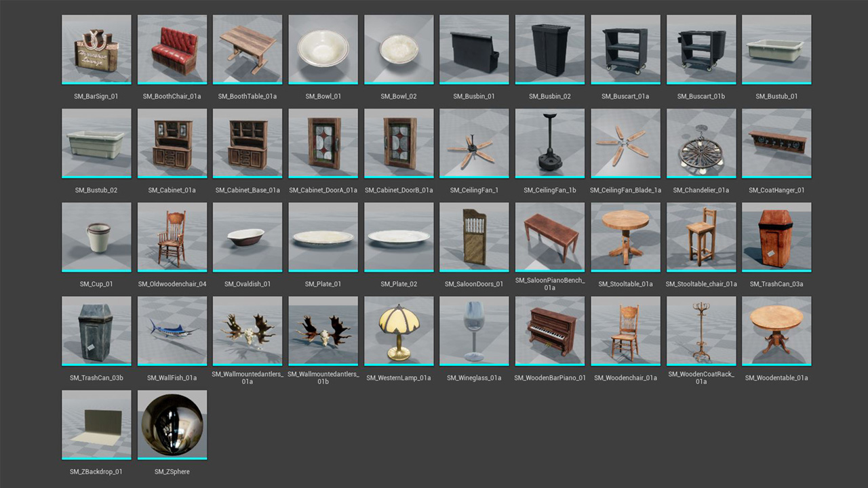
Task: Select the SM_BarSign_01 asset thumbnail
Action: pyautogui.click(x=96, y=49)
